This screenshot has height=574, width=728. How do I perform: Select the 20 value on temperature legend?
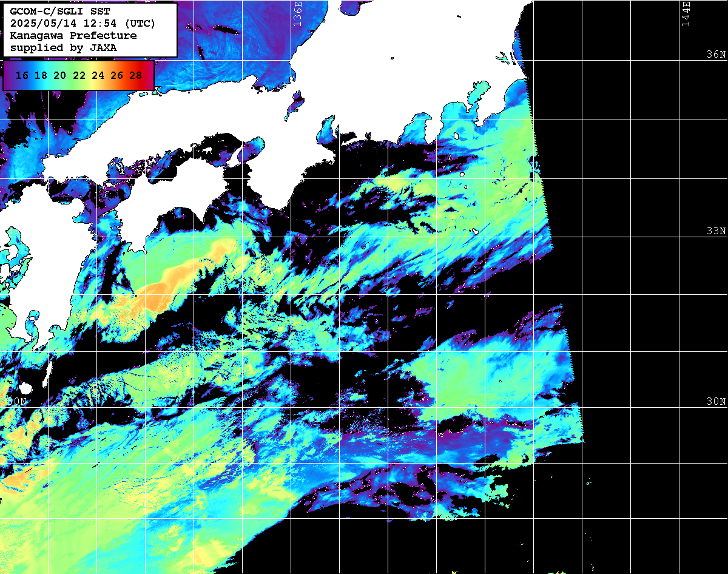tap(59, 76)
